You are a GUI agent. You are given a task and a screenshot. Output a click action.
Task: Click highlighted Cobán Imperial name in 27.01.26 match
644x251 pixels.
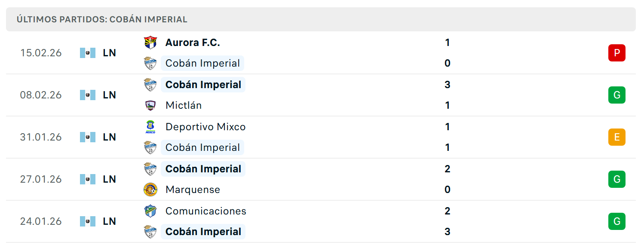pyautogui.click(x=203, y=169)
